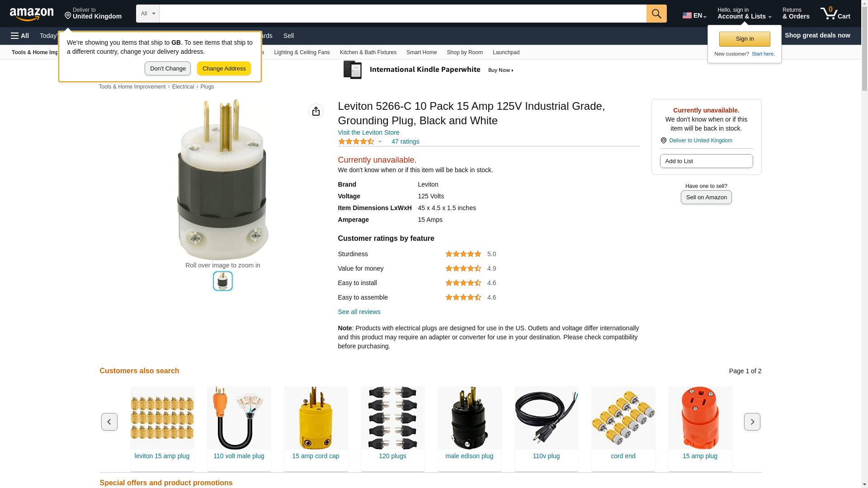Click the search magnifier button

point(656,14)
